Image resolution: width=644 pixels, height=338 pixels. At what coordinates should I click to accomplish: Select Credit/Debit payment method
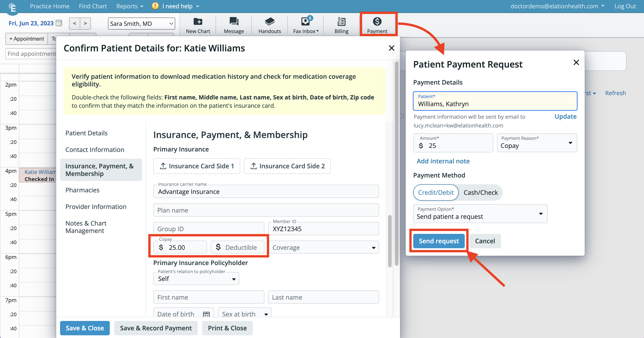[436, 192]
